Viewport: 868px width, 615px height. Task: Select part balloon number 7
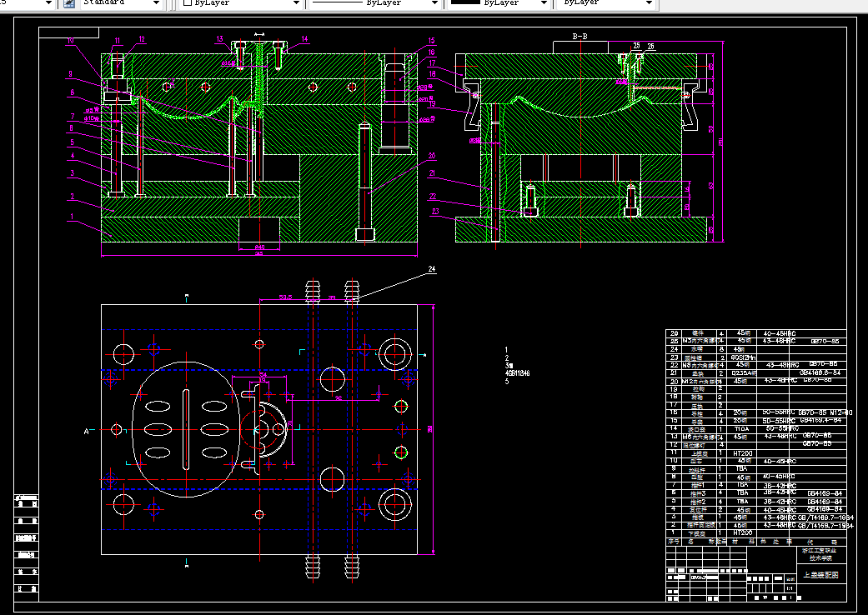pyautogui.click(x=72, y=116)
